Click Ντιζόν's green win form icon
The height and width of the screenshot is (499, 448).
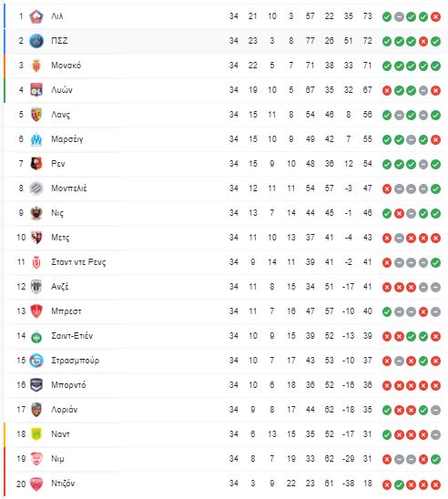click(399, 484)
